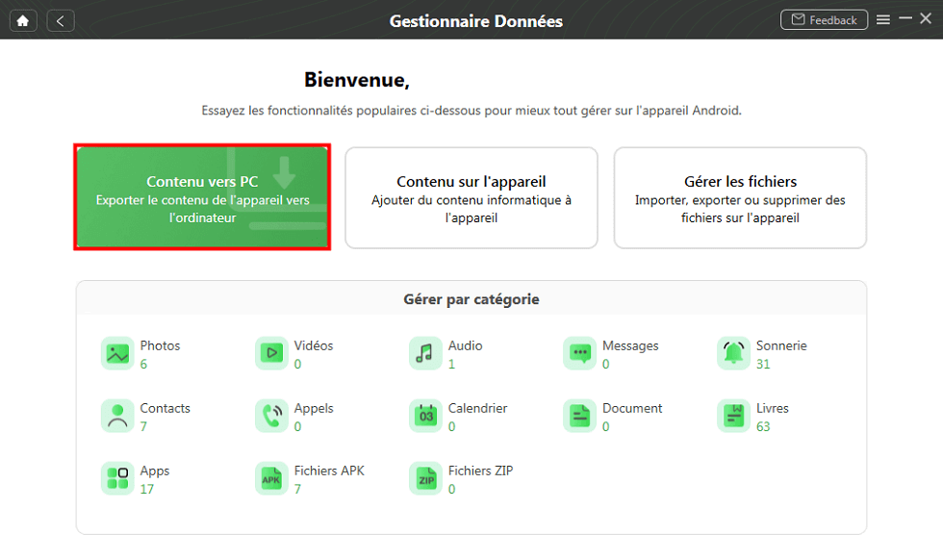Viewport: 943px width, 560px height.
Task: Open the Audio music note icon
Action: coord(425,353)
